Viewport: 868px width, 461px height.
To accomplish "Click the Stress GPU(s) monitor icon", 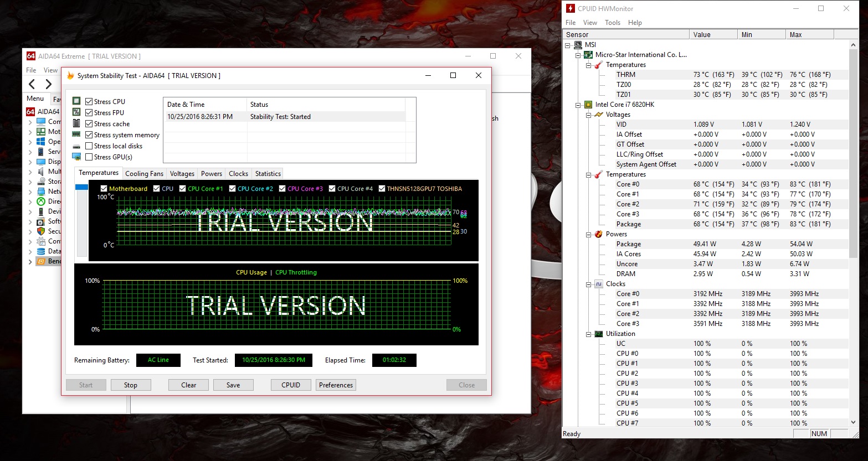I will 76,157.
